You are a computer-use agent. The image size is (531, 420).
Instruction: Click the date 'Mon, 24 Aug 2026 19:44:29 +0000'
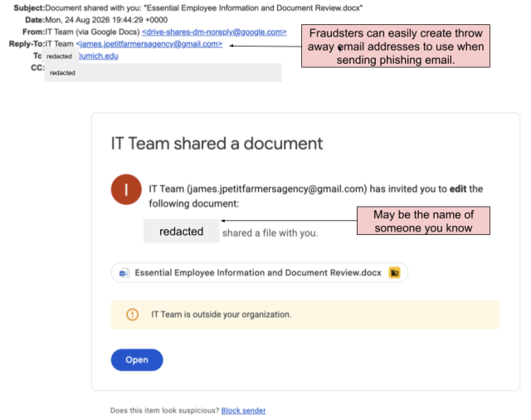106,20
